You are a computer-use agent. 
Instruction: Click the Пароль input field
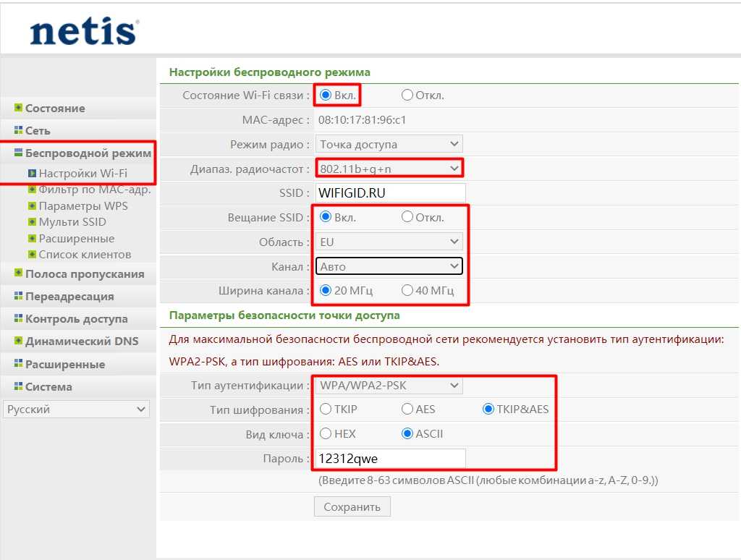[x=390, y=459]
